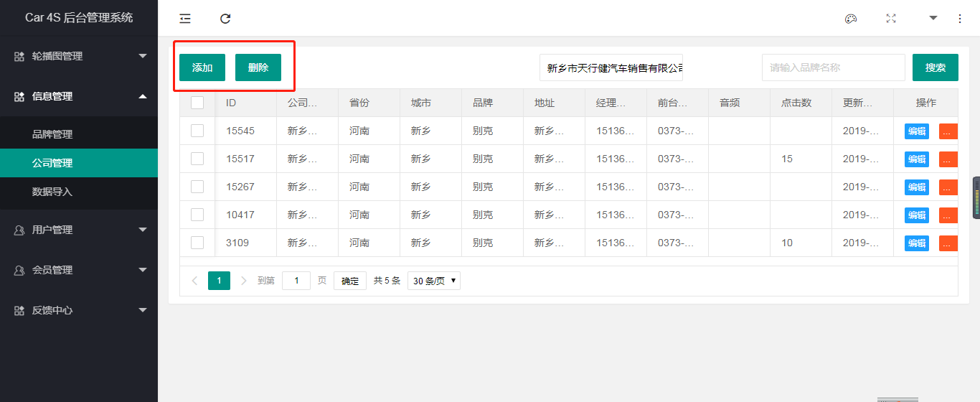This screenshot has height=402, width=980.
Task: Grab the right-edge vertical scrollbar handle
Action: click(976, 197)
